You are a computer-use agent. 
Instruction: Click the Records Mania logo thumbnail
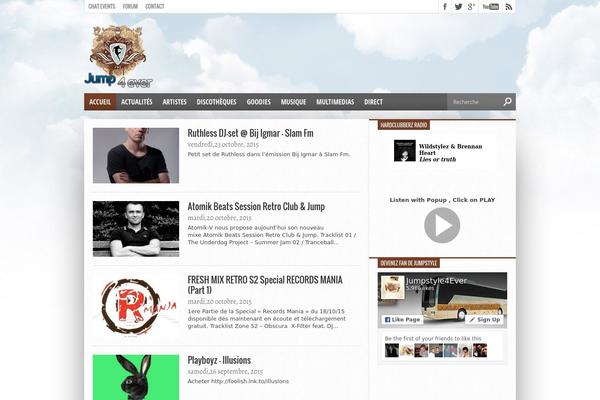136,307
